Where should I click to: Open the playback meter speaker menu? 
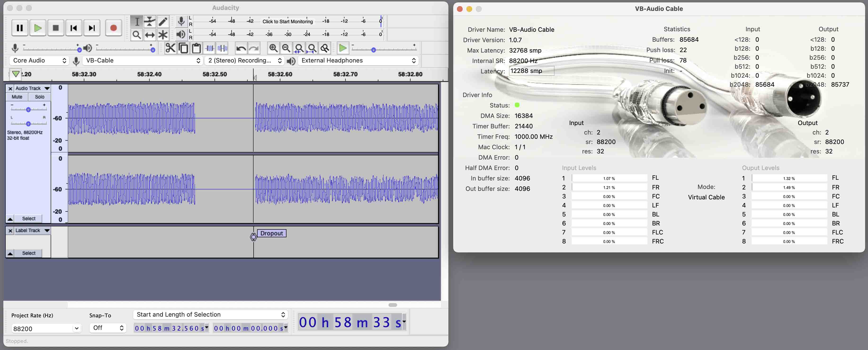click(x=181, y=34)
